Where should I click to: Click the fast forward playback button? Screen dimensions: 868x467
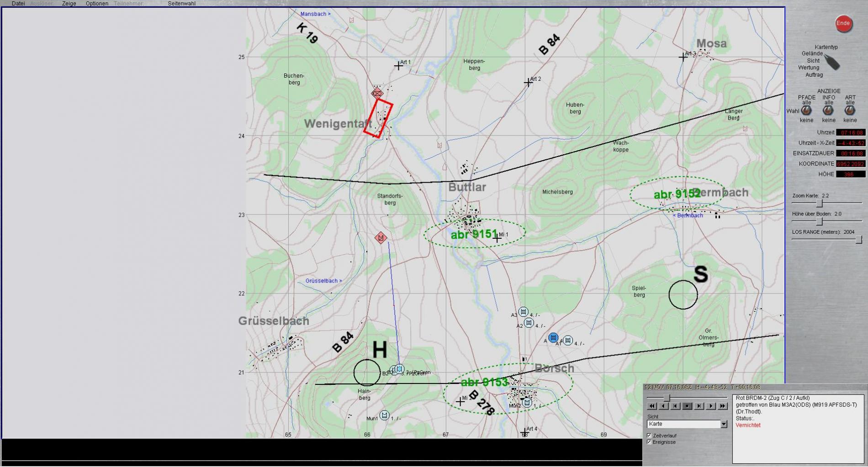(x=722, y=406)
